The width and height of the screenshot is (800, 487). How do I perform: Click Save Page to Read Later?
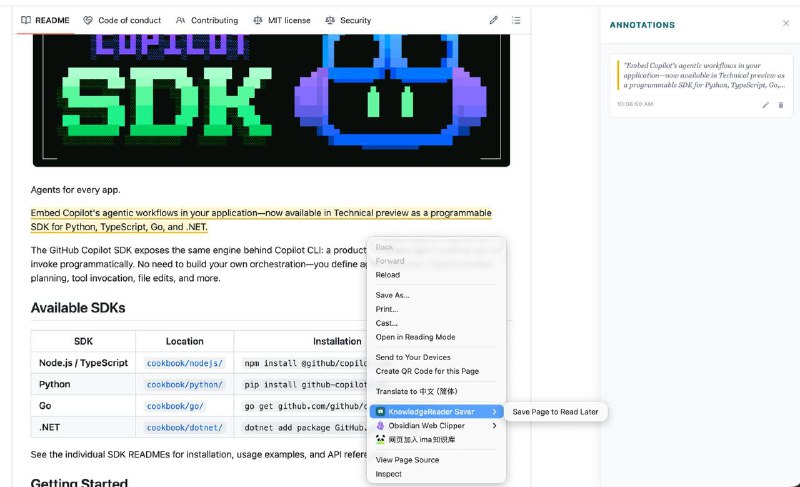555,412
